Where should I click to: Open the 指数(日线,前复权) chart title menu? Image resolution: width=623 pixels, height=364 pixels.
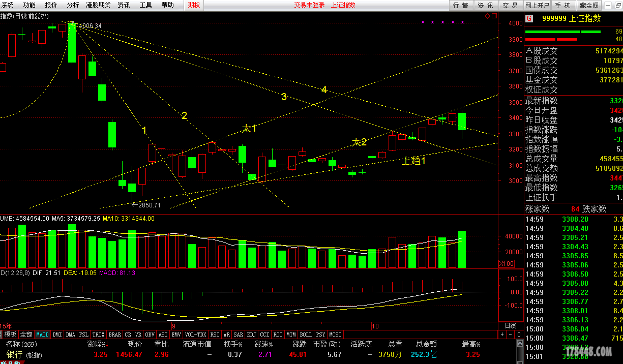click(x=24, y=16)
